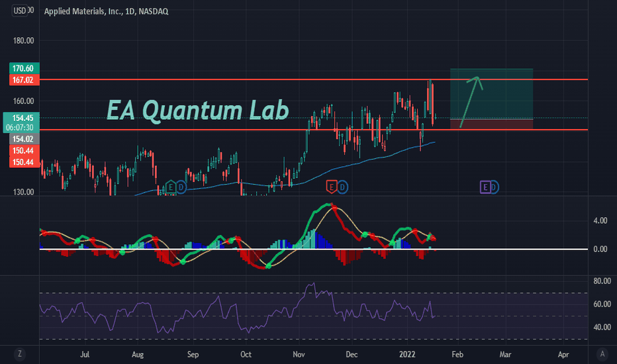Click the 160.00 price axis label
Image resolution: width=617 pixels, height=364 pixels.
click(23, 101)
